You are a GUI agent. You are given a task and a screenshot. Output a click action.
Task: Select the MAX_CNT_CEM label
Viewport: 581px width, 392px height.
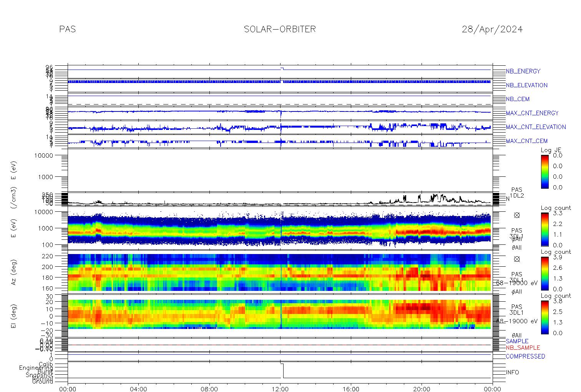pyautogui.click(x=526, y=141)
